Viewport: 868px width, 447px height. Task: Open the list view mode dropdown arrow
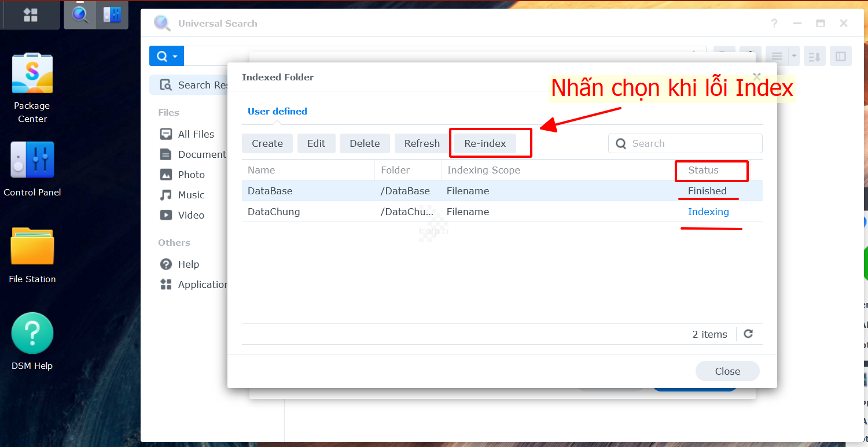pos(794,56)
